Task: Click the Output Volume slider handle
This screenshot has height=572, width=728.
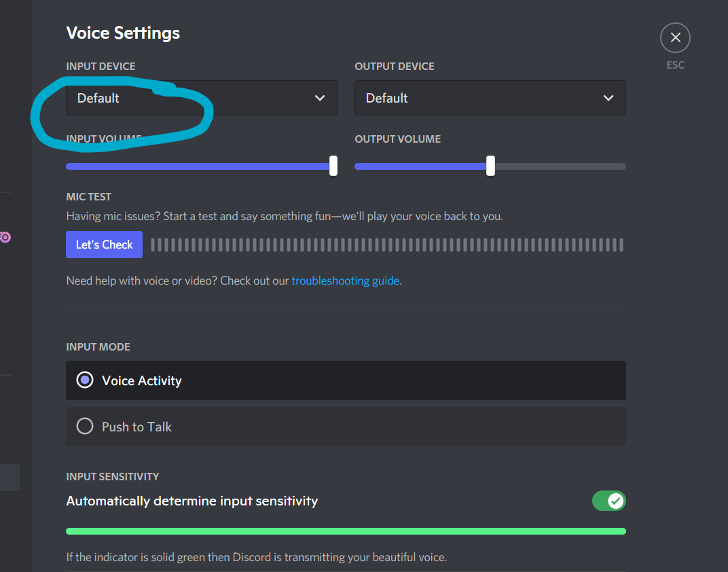Action: tap(490, 166)
